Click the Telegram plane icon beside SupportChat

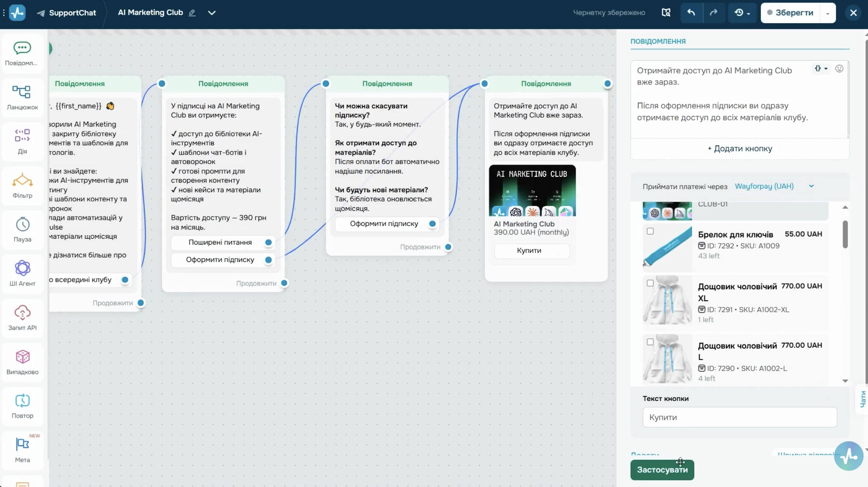coord(41,13)
